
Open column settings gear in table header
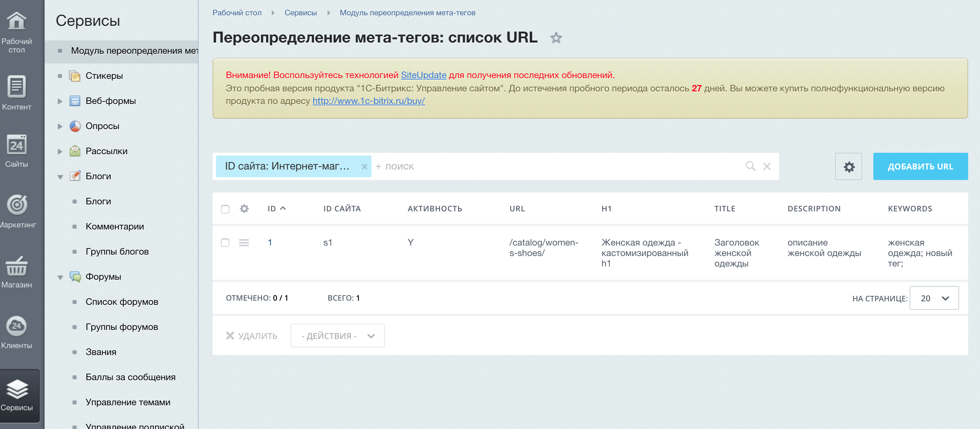(244, 209)
